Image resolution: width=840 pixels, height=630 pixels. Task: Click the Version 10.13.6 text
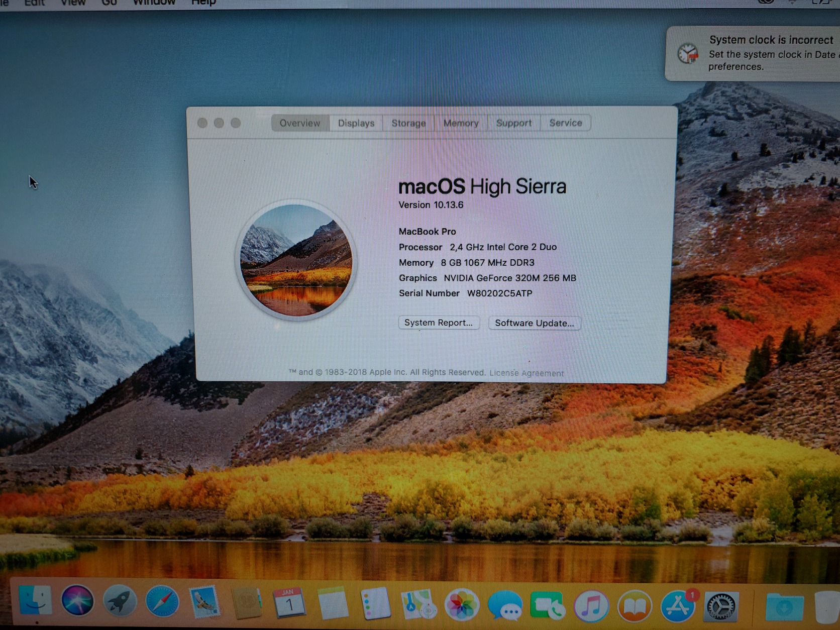(431, 205)
